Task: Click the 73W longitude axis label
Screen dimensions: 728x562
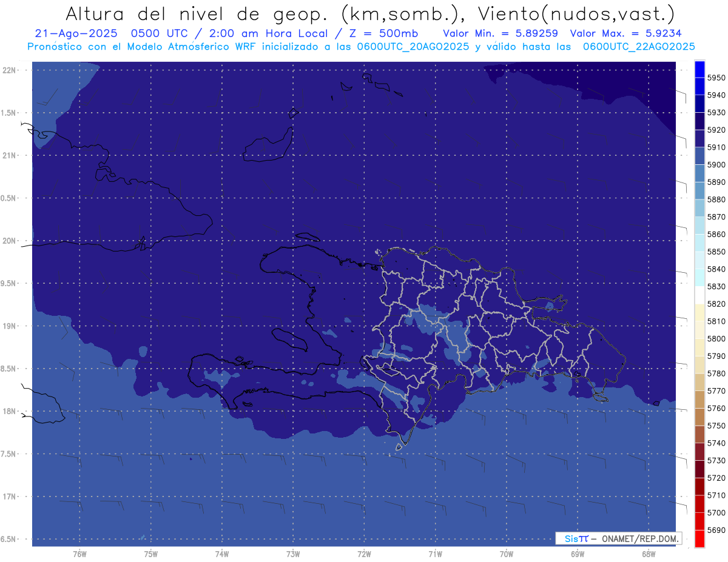Action: (293, 554)
